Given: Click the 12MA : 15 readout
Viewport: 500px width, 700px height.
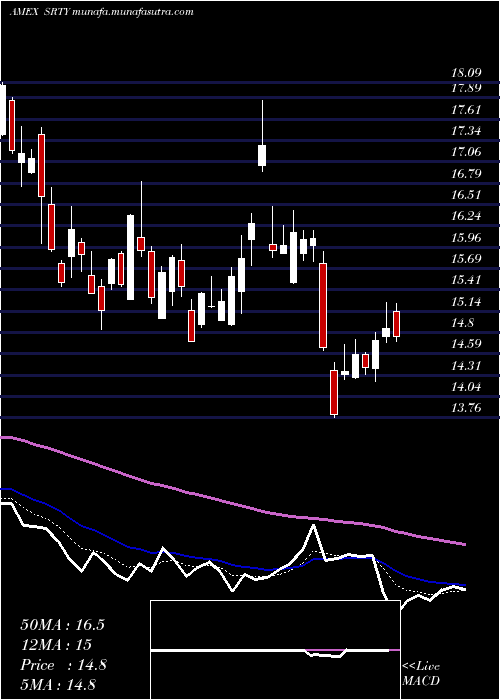Looking at the screenshot, I should pos(56,645).
